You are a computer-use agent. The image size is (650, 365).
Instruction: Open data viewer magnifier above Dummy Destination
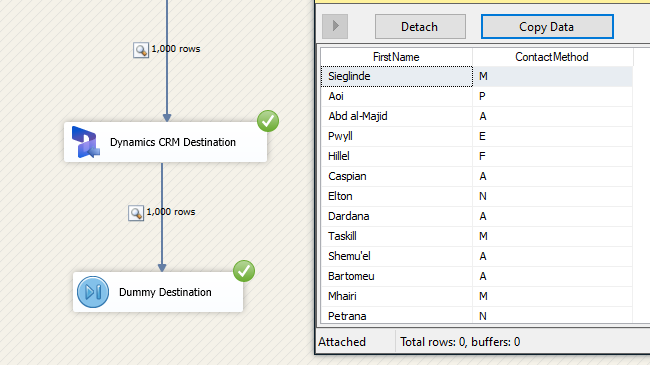(x=136, y=213)
